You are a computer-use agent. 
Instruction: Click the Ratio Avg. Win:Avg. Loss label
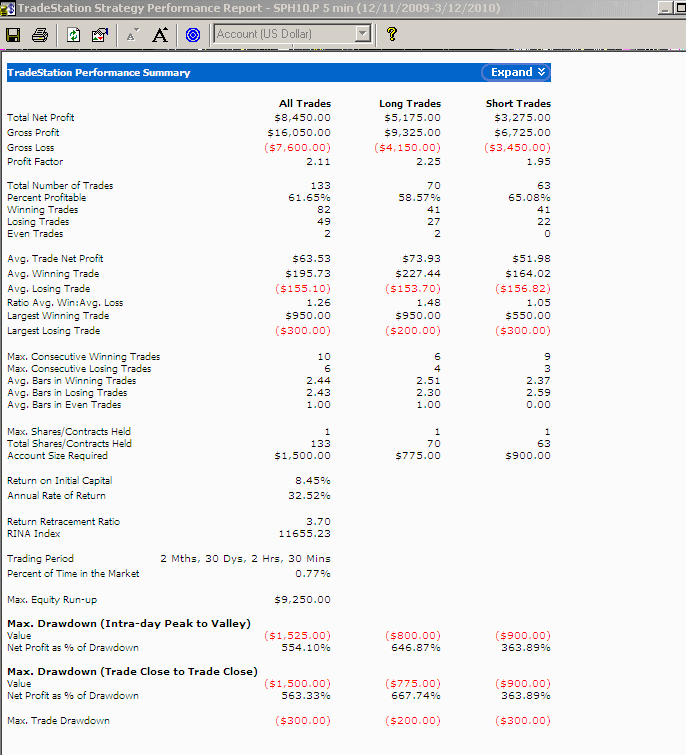coord(65,303)
